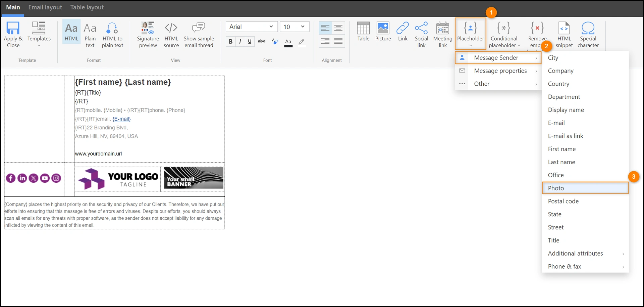644x307 pixels.
Task: Enable strikethrough formatting
Action: click(x=261, y=41)
